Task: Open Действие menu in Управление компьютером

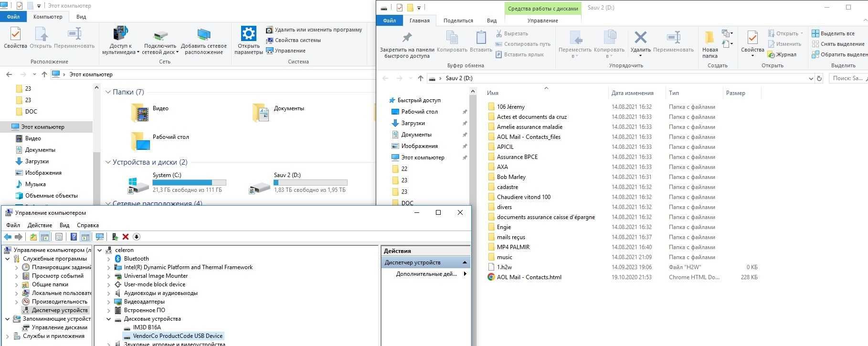Action: coord(40,225)
